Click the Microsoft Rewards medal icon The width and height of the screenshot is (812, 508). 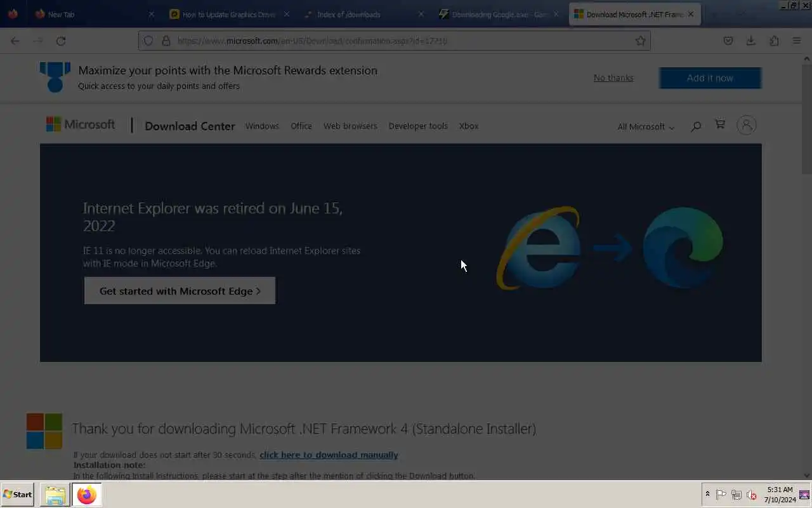(55, 77)
